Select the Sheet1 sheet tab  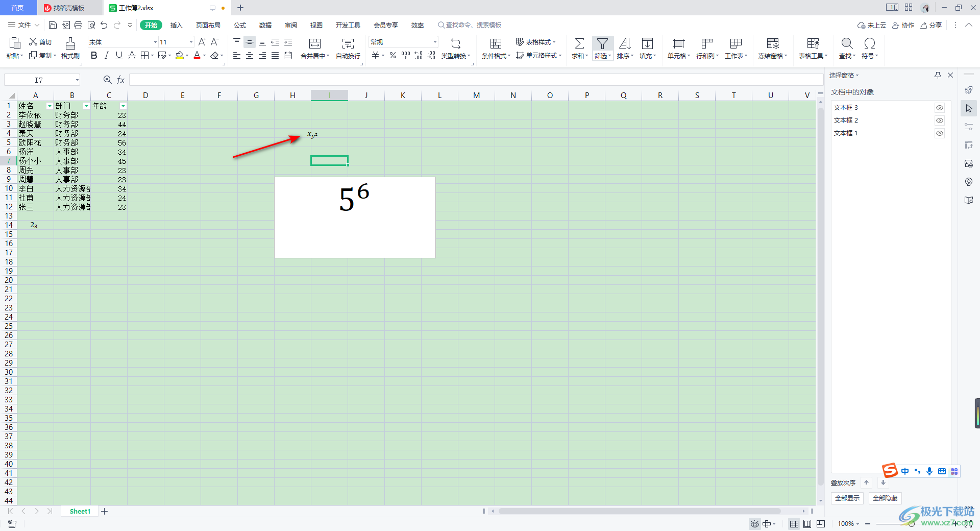click(x=80, y=511)
